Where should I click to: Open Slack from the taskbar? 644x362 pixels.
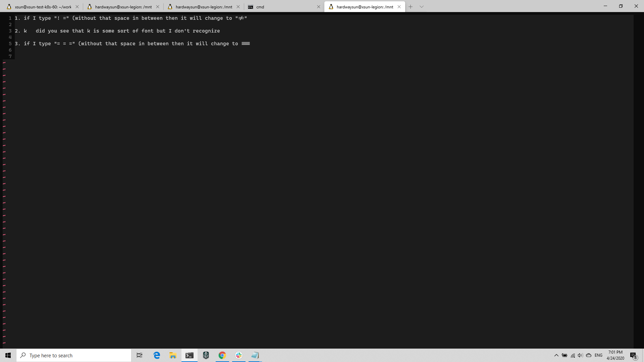point(239,355)
